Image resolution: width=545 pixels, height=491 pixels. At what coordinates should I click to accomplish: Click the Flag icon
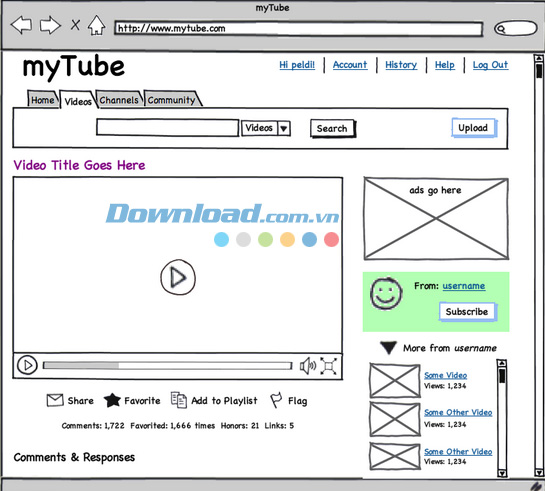tap(276, 400)
